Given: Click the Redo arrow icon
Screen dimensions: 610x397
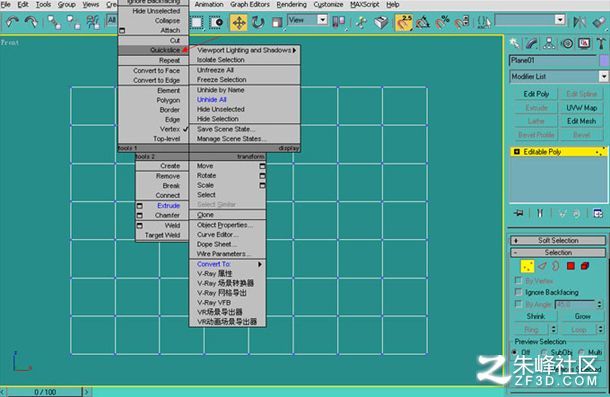Looking at the screenshot, I should click(31, 22).
